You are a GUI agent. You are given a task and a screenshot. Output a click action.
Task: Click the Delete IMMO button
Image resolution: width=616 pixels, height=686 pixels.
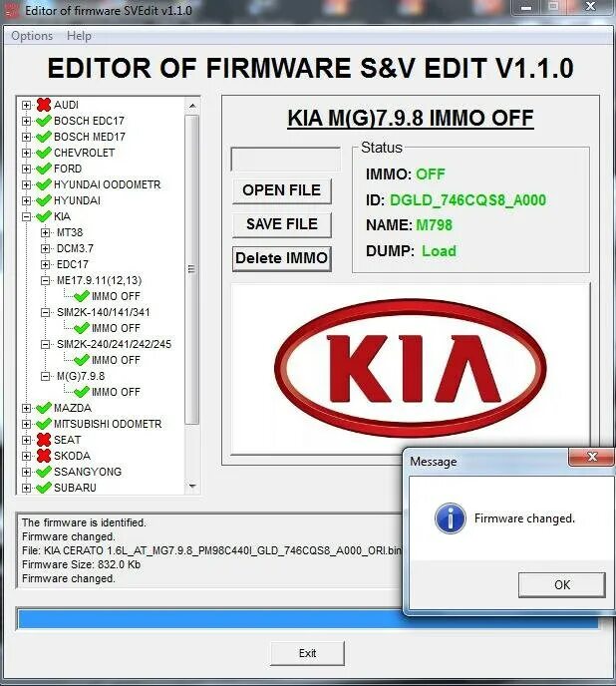(x=282, y=258)
